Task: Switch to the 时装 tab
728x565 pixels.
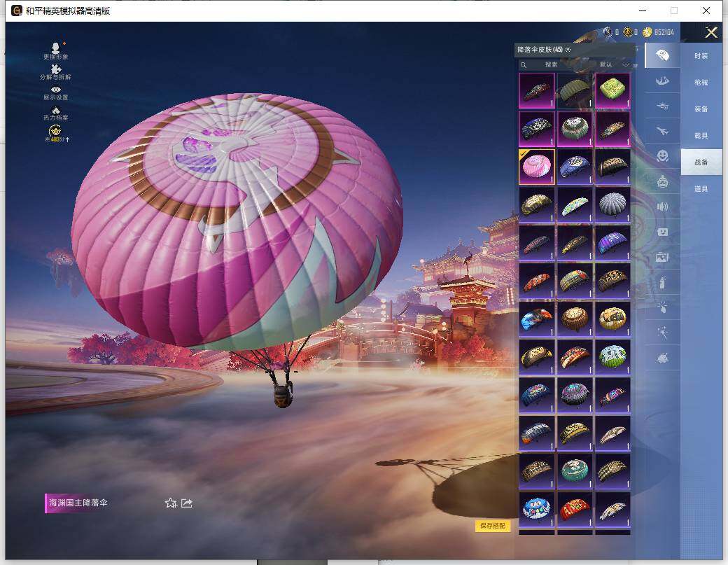Action: click(701, 56)
